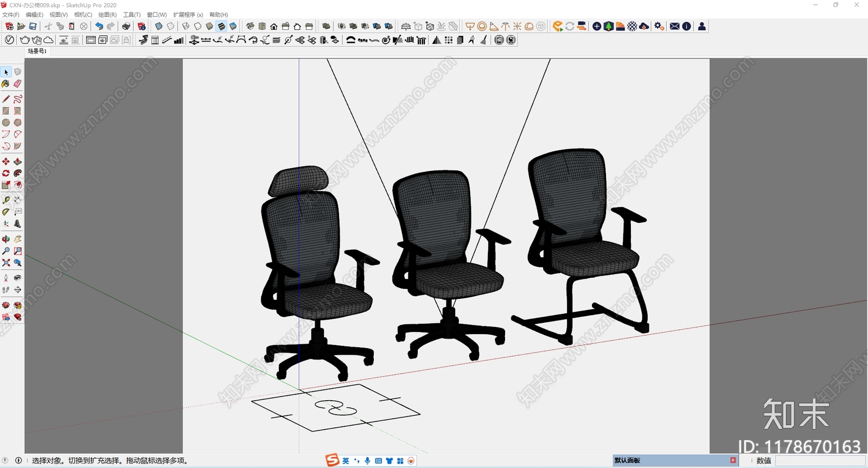This screenshot has width=868, height=468.
Task: Select the Look Around eye tool
Action: click(17, 278)
